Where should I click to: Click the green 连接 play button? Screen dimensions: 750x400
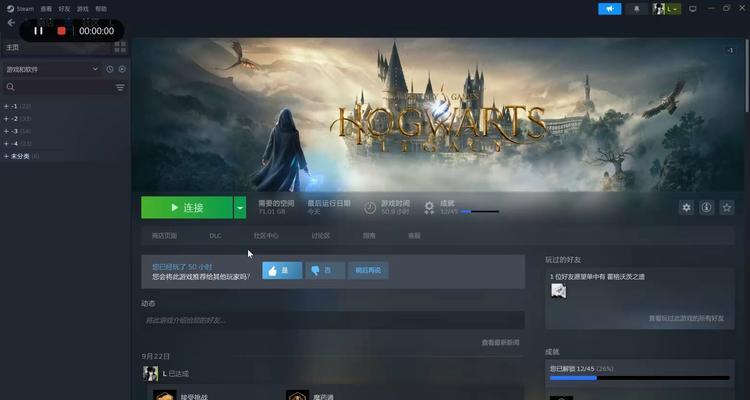coord(187,208)
